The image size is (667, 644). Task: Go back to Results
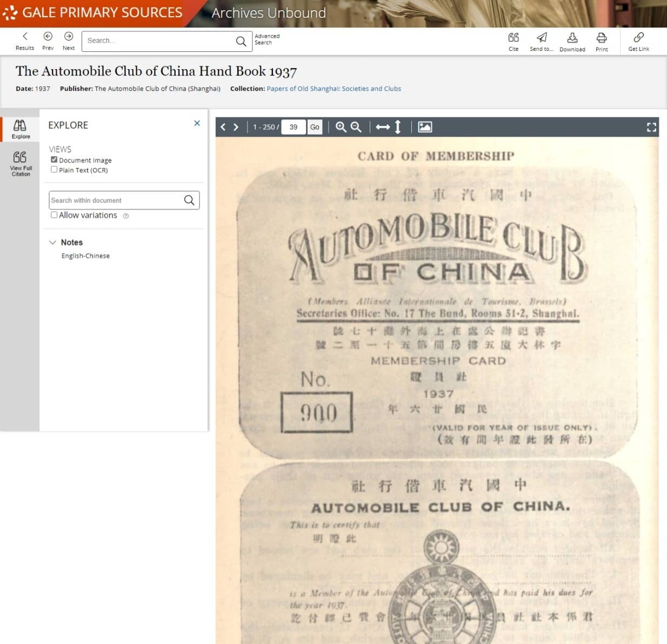pyautogui.click(x=25, y=41)
